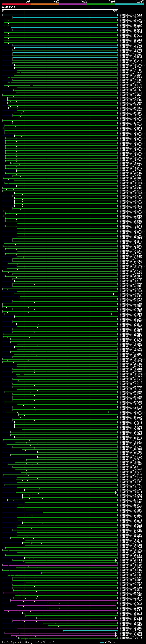The image size is (146, 644).
Task: Select hit UniRef100_B4F919
Action: (131, 35)
